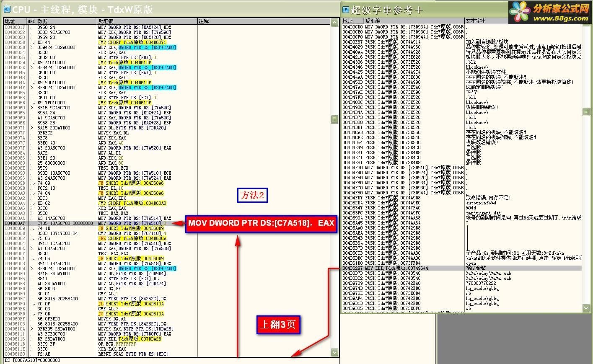Select string row 致命错误,内存不足!
The image size is (593, 364).
point(462,198)
